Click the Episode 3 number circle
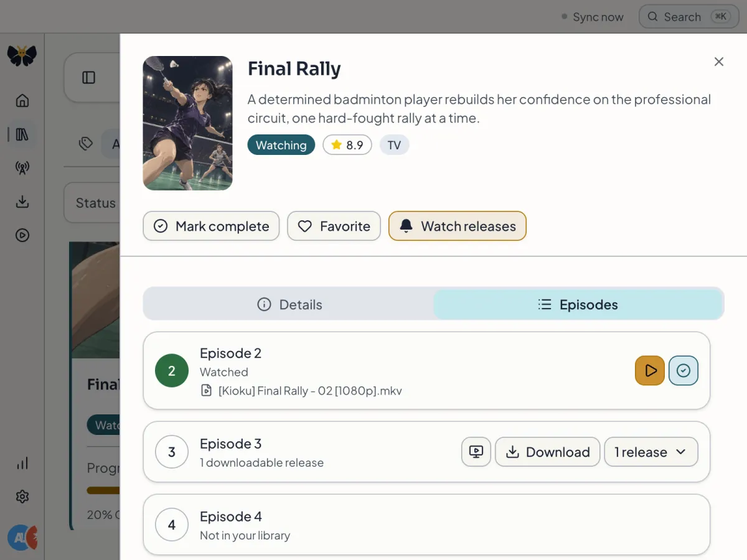This screenshot has width=747, height=560. point(172,452)
